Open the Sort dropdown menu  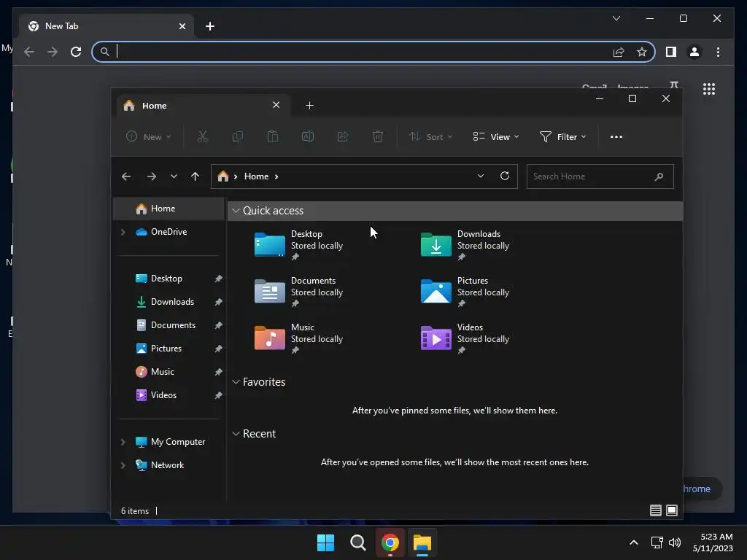tap(430, 136)
